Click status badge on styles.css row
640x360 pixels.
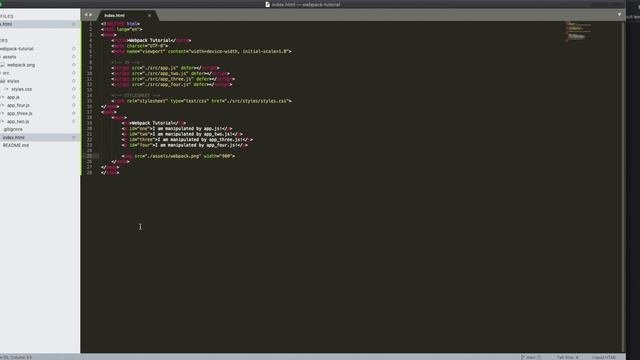[x=73, y=89]
